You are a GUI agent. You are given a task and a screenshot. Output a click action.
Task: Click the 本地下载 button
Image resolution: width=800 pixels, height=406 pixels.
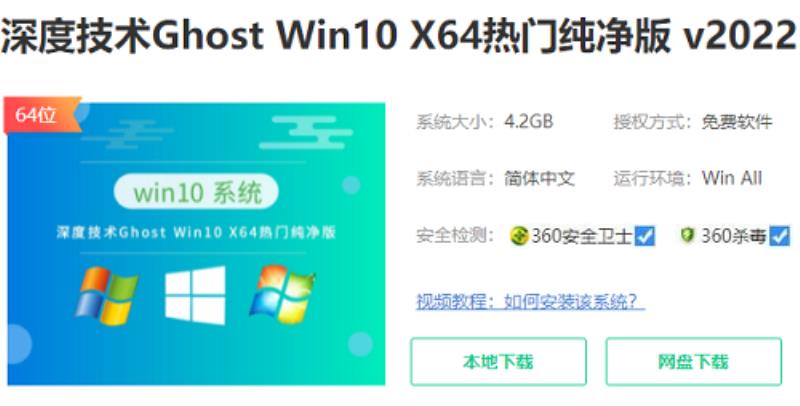498,362
